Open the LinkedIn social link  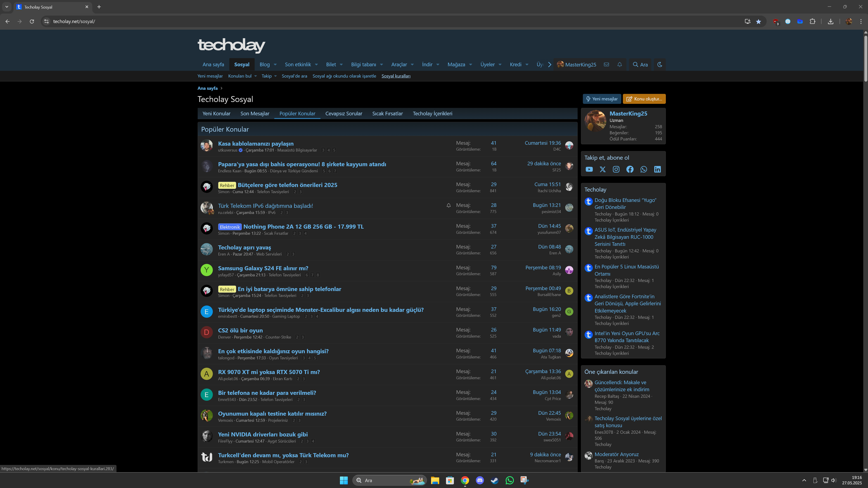(x=657, y=169)
